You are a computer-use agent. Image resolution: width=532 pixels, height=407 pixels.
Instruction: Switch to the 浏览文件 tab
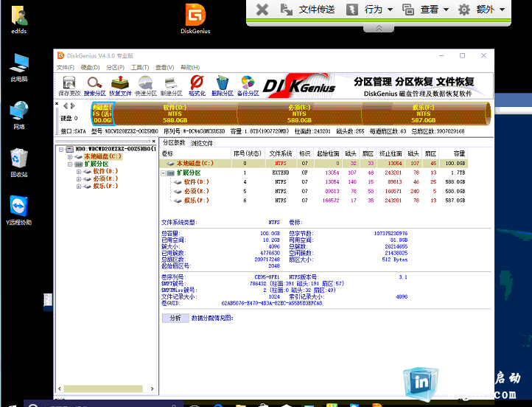coord(202,143)
